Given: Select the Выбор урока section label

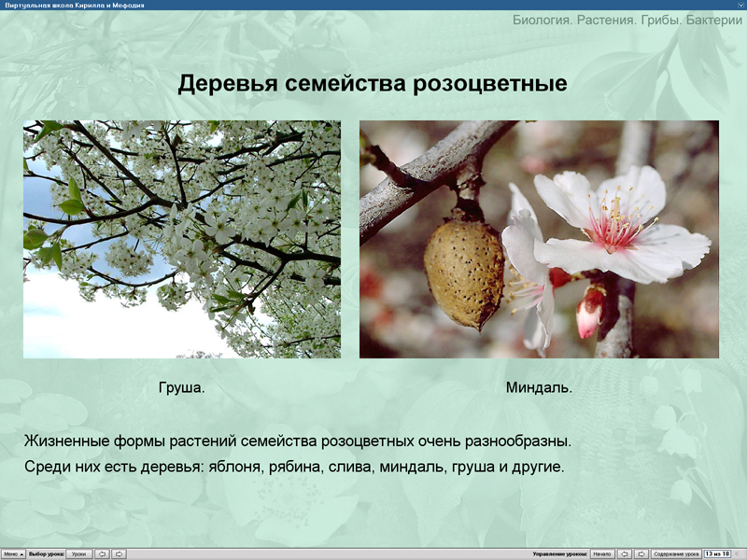Looking at the screenshot, I should coord(46,553).
